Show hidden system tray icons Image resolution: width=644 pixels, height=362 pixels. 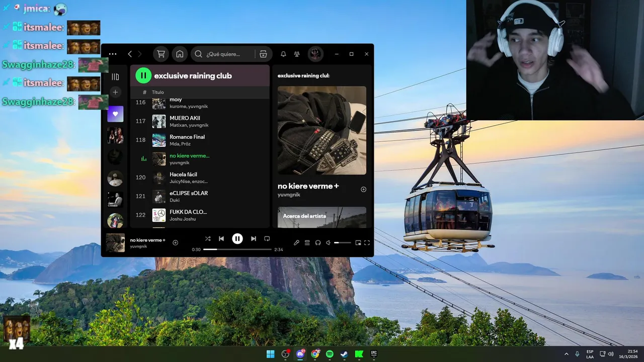coord(567,354)
